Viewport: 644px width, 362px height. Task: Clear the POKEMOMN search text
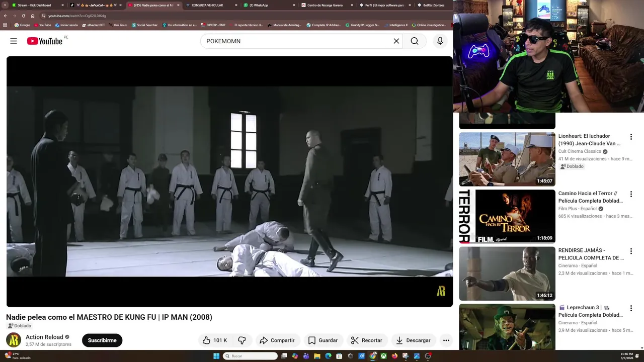[396, 41]
